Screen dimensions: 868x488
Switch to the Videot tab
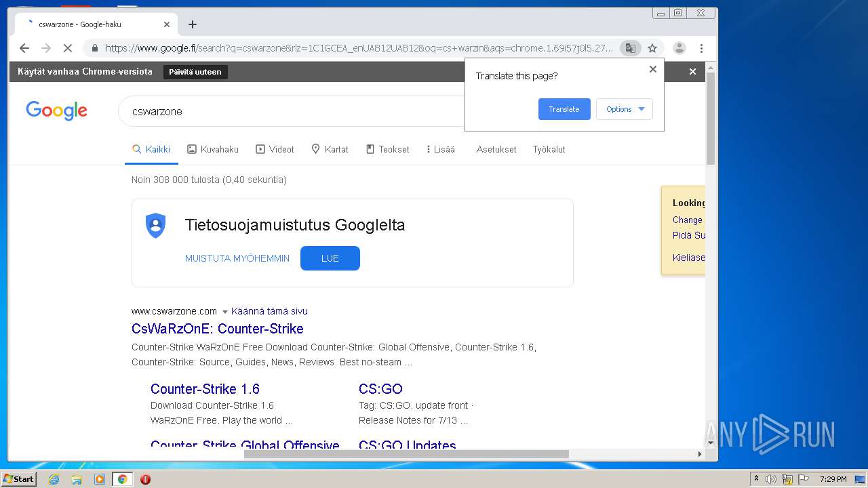[x=275, y=149]
